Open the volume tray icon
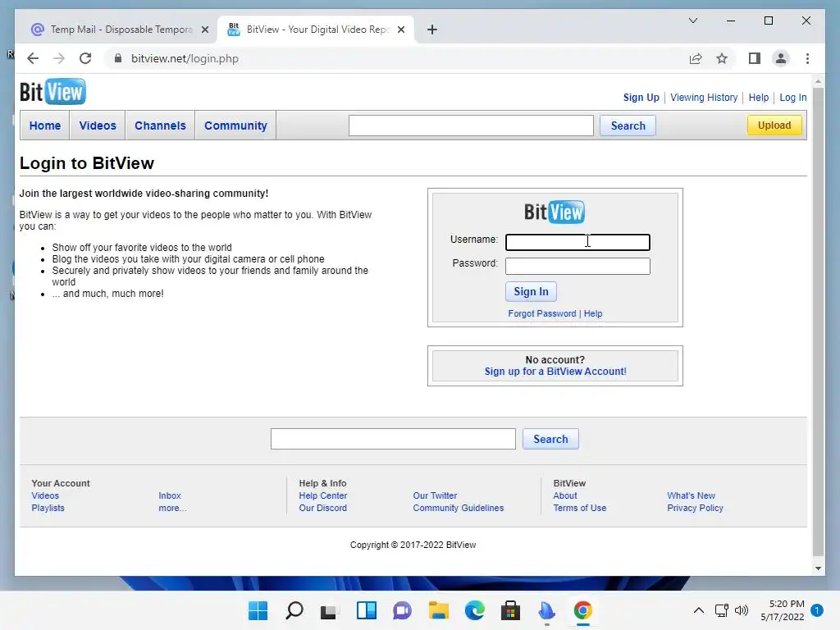840x630 pixels. tap(742, 610)
